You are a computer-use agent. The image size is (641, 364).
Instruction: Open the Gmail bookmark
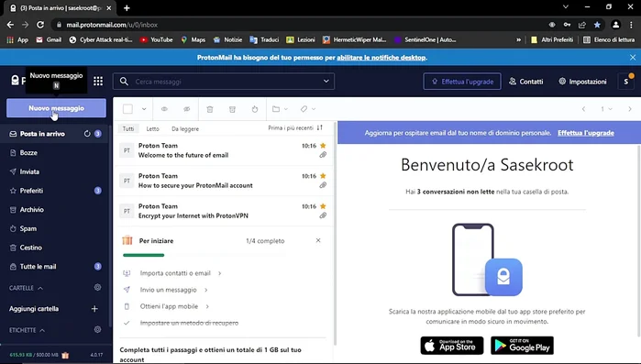point(49,39)
